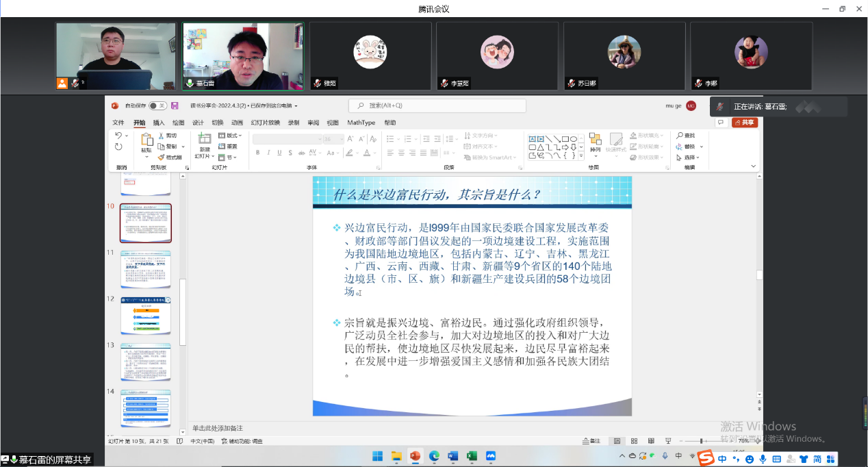Toggle the AutoSave switch

click(x=157, y=105)
